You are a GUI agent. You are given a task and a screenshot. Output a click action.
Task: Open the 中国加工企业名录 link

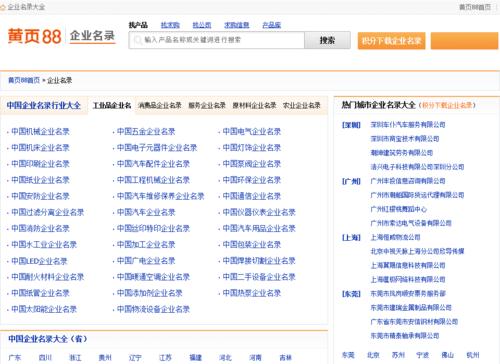pos(146,245)
